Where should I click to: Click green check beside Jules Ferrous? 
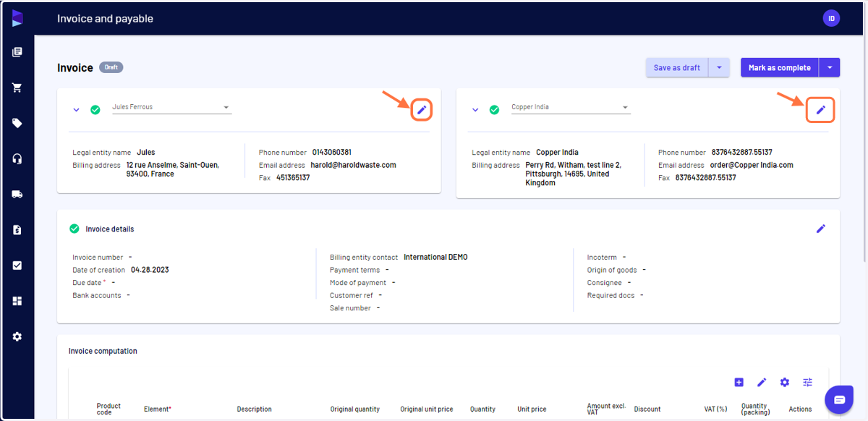(x=95, y=110)
